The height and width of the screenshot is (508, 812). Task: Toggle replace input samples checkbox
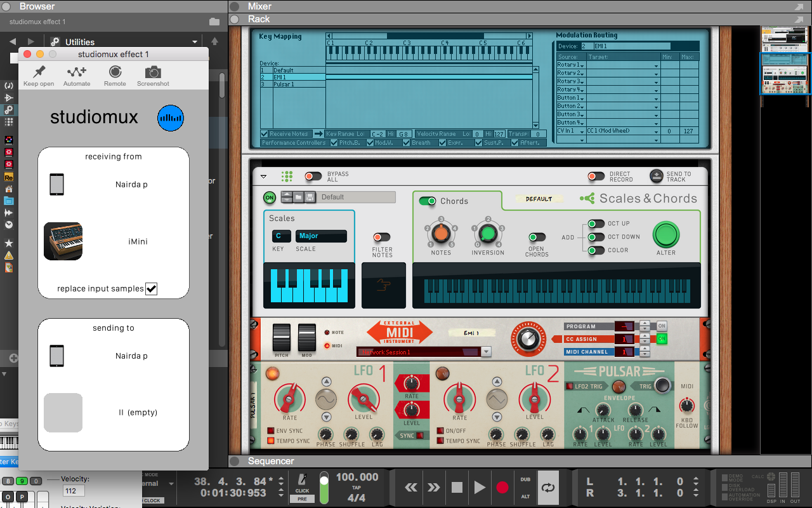[x=151, y=289]
